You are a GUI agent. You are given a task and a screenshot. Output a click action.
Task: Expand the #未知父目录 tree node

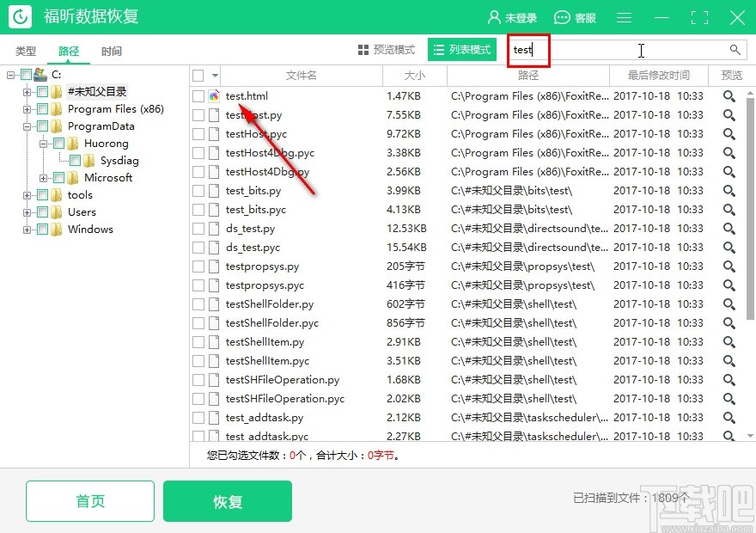click(27, 92)
